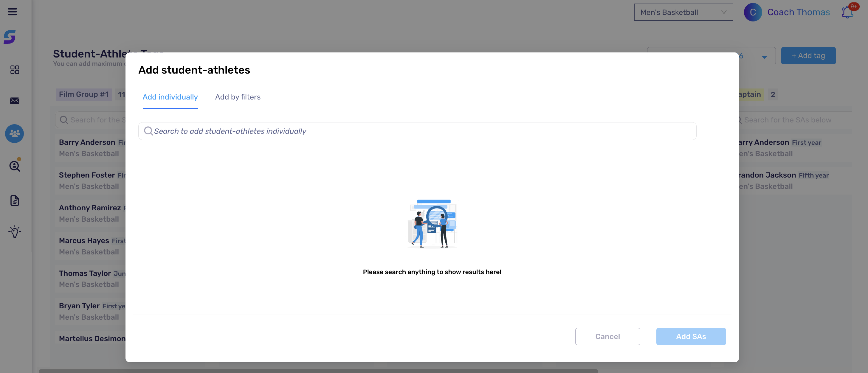Switch to Add individually tab
Screen dimensions: 868x373
[x=170, y=97]
